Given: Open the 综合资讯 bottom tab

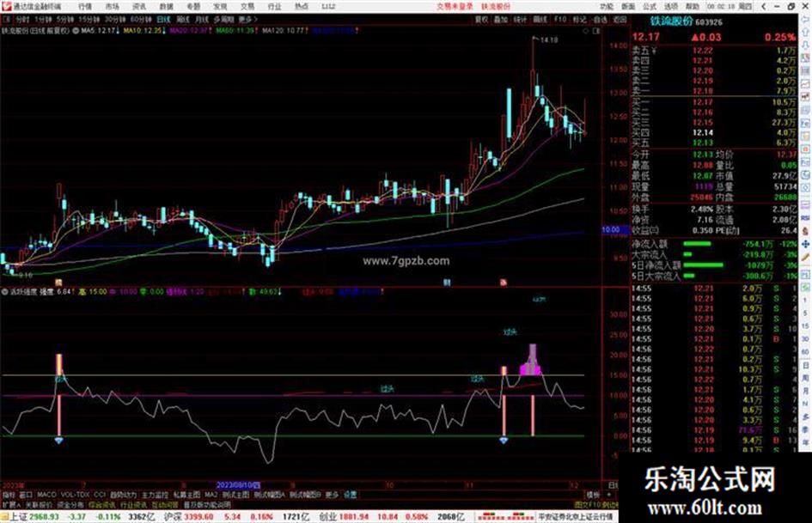Looking at the screenshot, I should tap(102, 504).
